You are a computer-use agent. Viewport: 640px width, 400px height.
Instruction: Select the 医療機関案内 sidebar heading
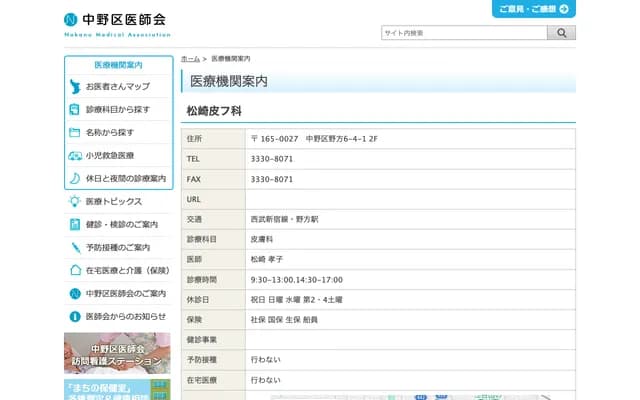pyautogui.click(x=118, y=65)
